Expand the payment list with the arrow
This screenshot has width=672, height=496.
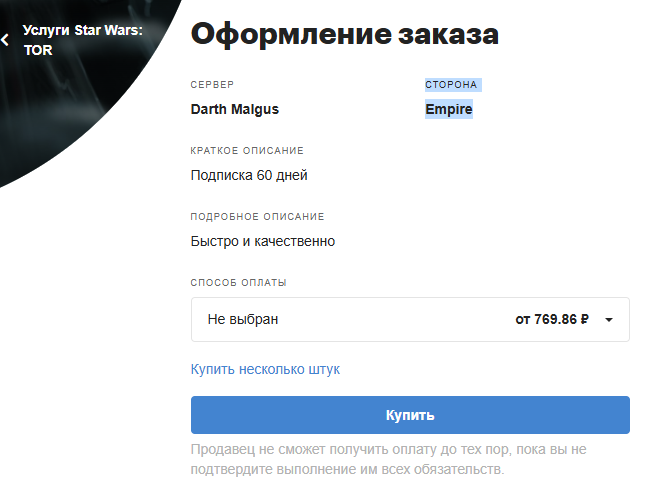coord(609,320)
